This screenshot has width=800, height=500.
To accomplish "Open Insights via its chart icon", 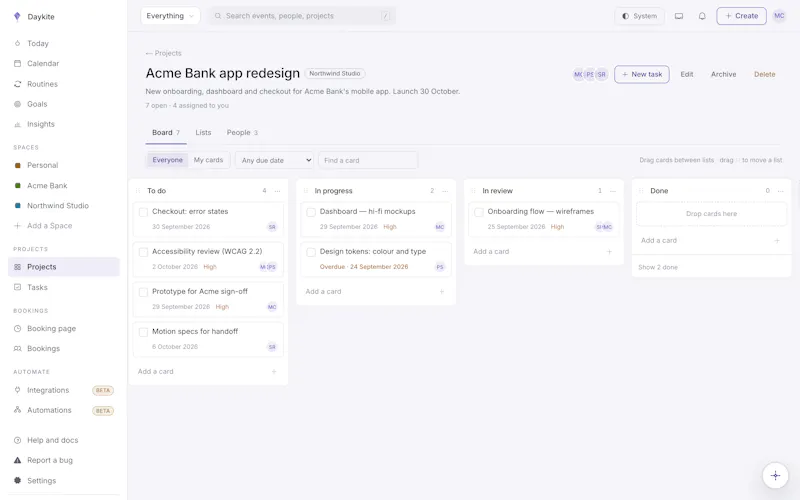I will click(x=17, y=124).
